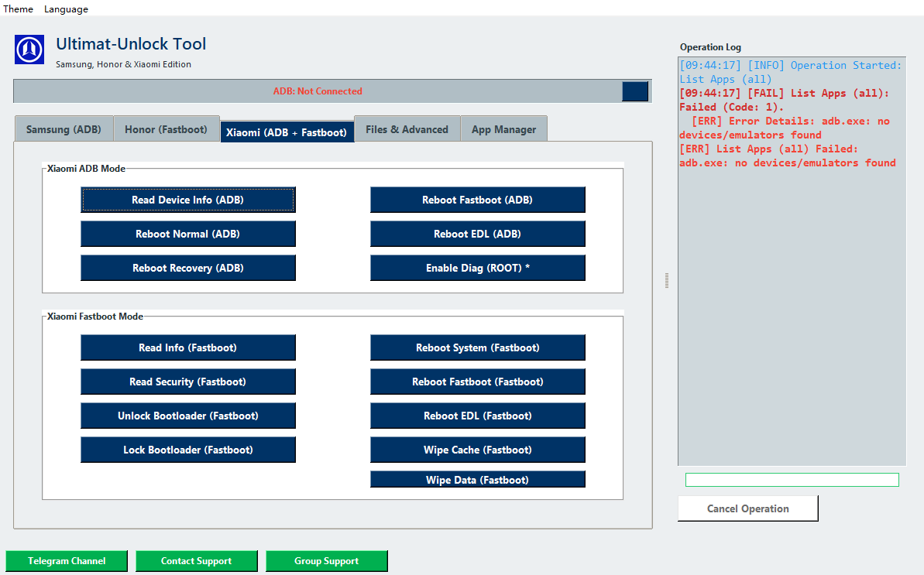The width and height of the screenshot is (924, 575).
Task: Select the Xiaomi (ADB + Fastboot) tab
Action: point(287,132)
